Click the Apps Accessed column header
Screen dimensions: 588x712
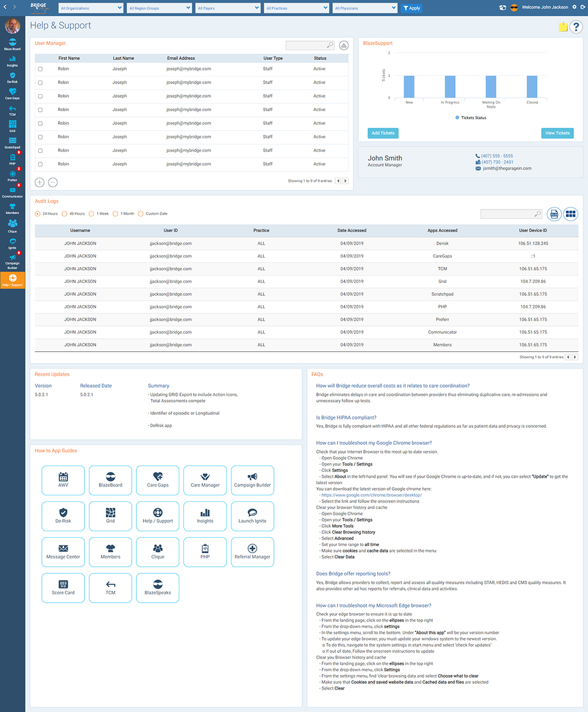[442, 231]
